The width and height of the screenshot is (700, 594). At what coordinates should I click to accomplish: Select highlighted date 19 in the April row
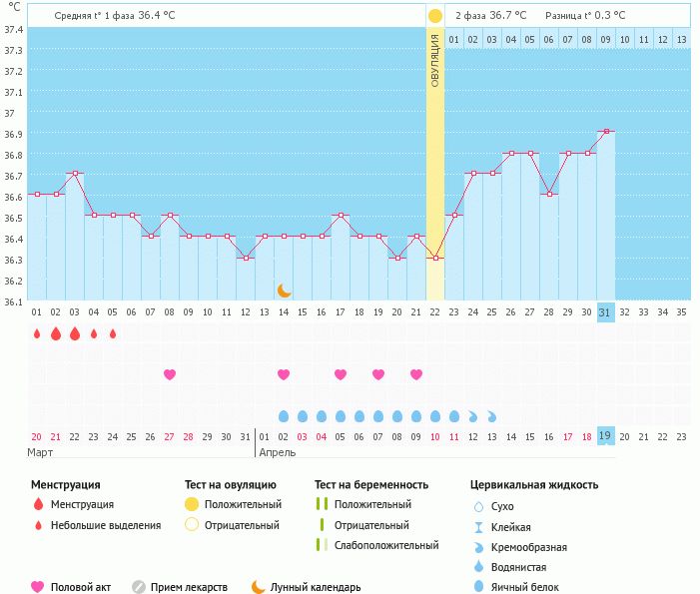coord(605,435)
